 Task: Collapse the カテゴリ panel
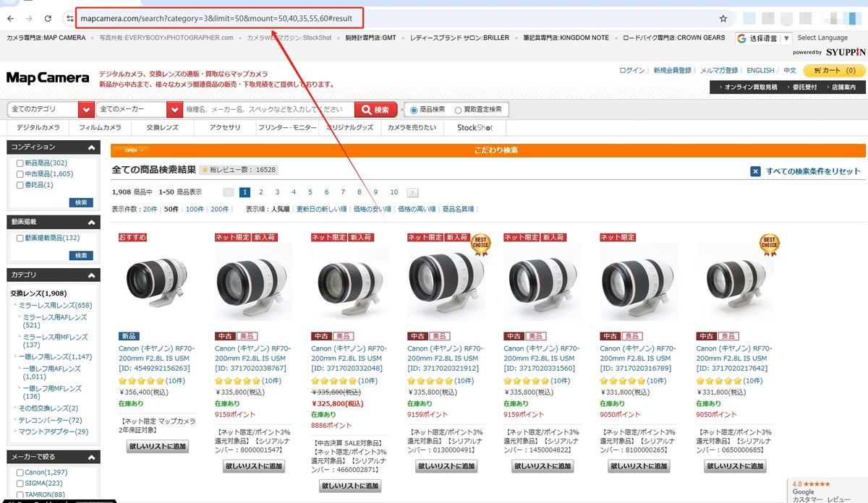(91, 275)
